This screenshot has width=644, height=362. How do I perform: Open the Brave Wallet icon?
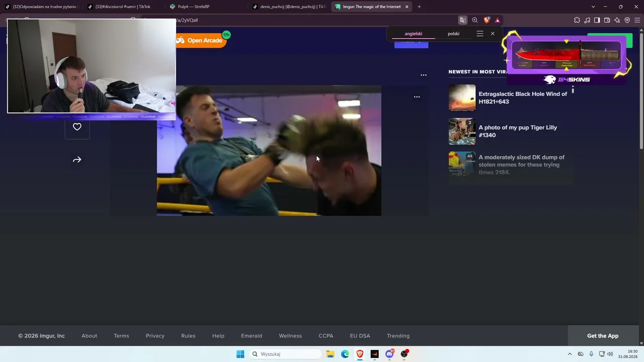[607, 20]
